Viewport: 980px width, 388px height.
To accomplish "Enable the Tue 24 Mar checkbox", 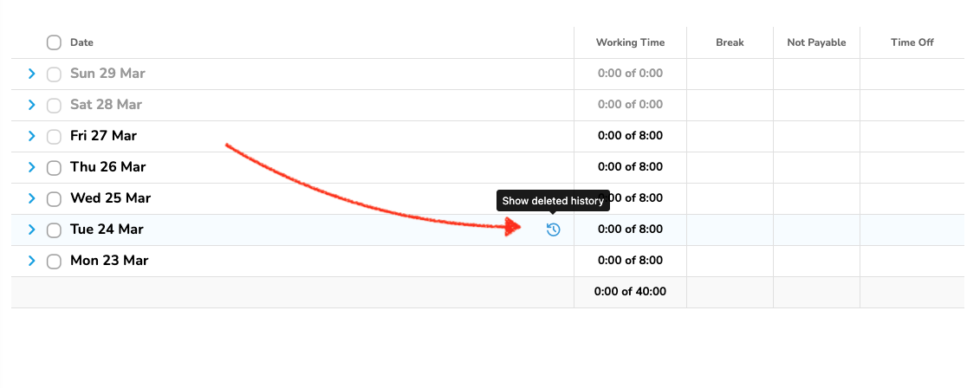I will 54,230.
